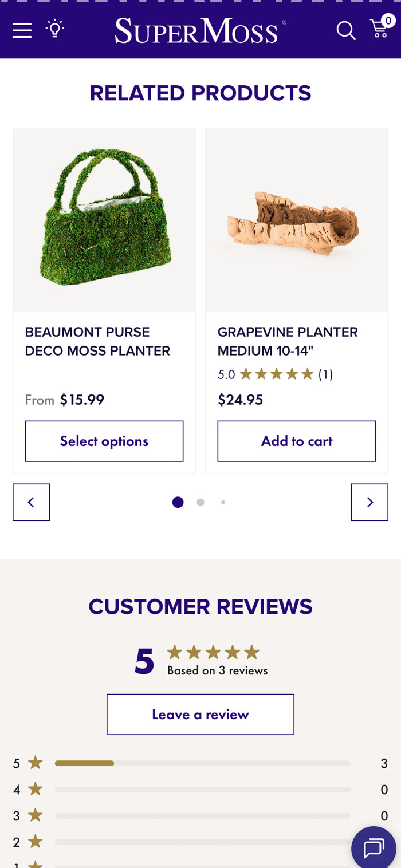
Task: Switch to the third carousel page
Action: point(223,502)
